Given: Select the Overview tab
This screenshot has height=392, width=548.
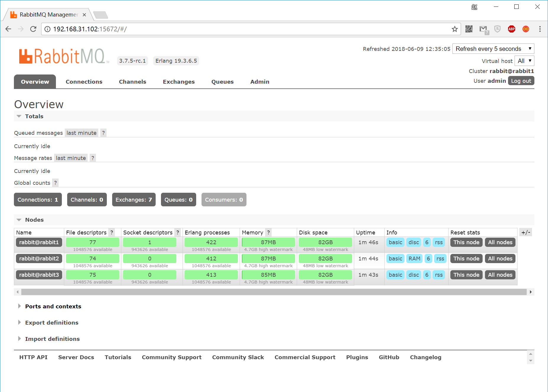Looking at the screenshot, I should point(35,82).
